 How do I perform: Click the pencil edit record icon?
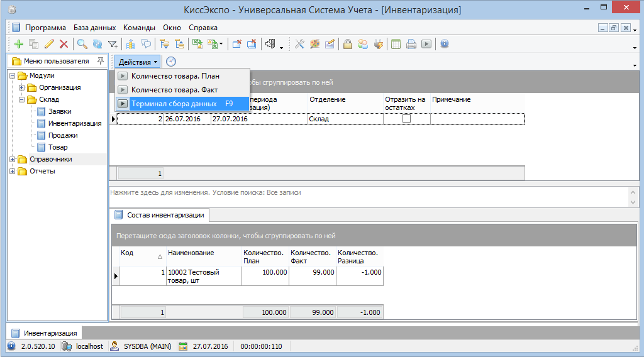pos(49,44)
